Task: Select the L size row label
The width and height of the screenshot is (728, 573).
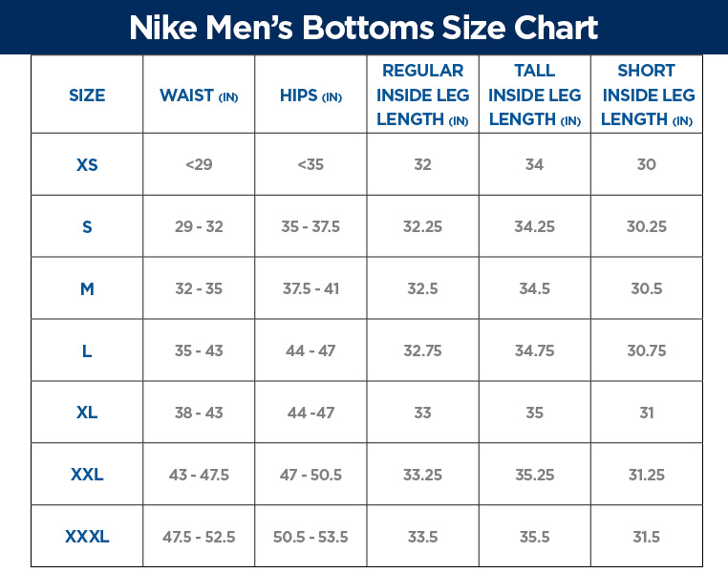Action: click(87, 350)
